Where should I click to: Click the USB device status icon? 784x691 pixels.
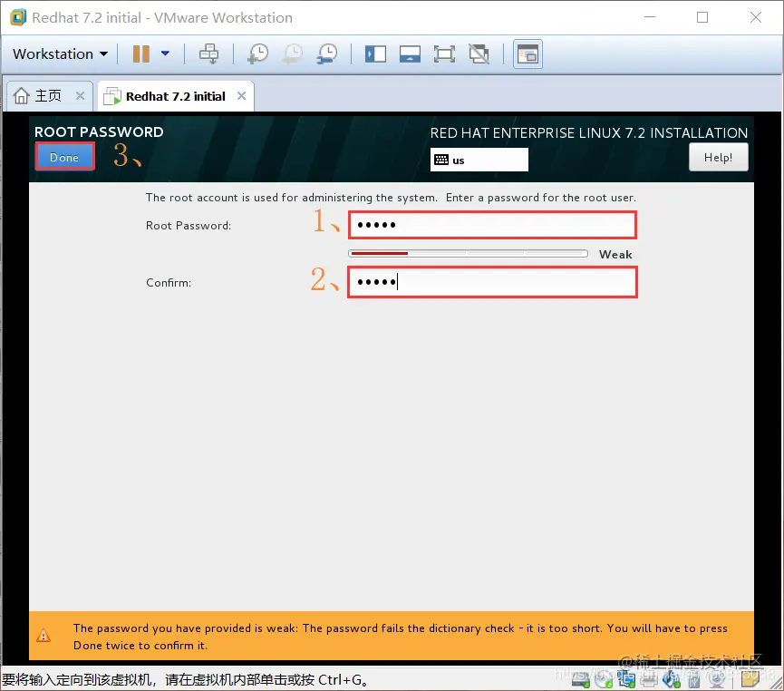(694, 679)
